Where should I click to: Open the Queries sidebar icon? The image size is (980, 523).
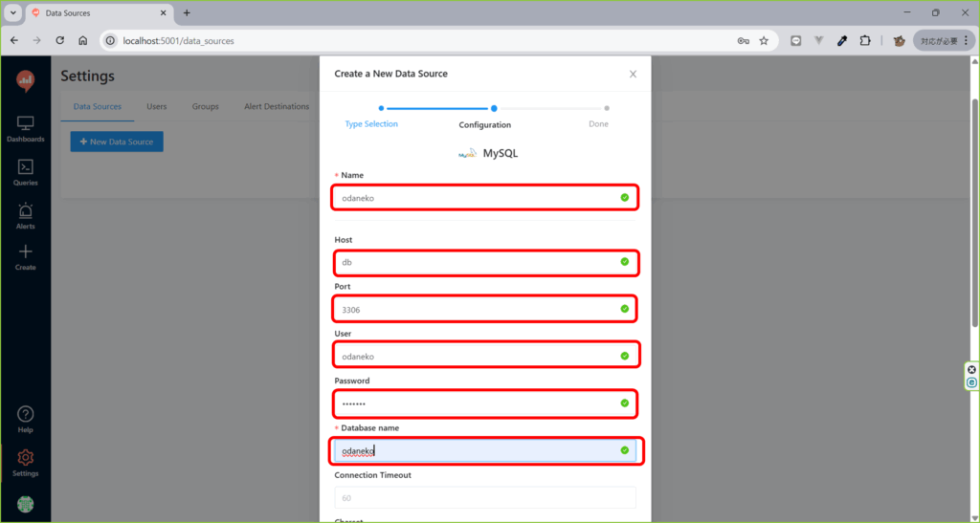point(26,171)
